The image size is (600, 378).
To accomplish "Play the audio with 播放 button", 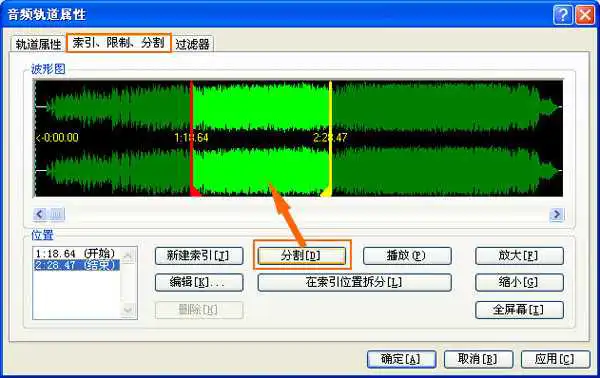I will coord(407,256).
